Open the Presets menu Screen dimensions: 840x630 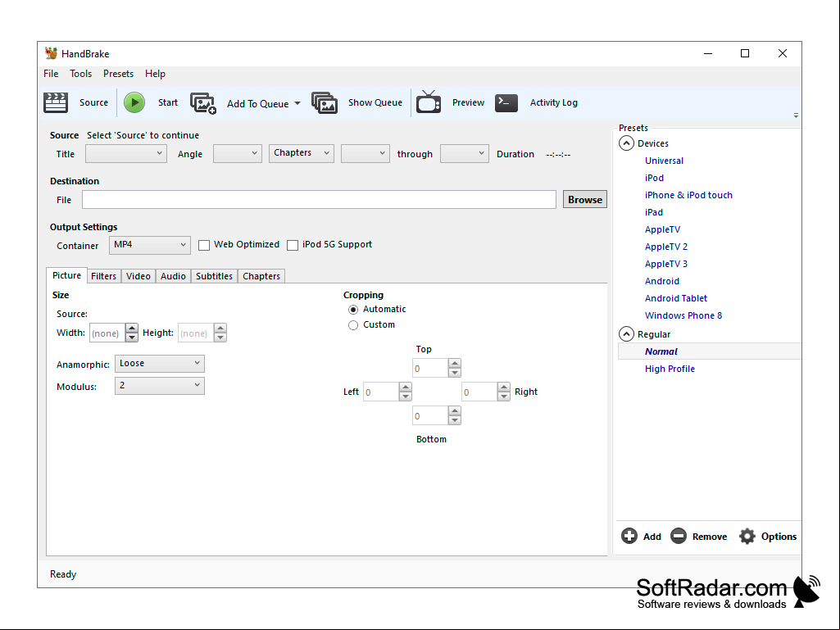pos(118,74)
